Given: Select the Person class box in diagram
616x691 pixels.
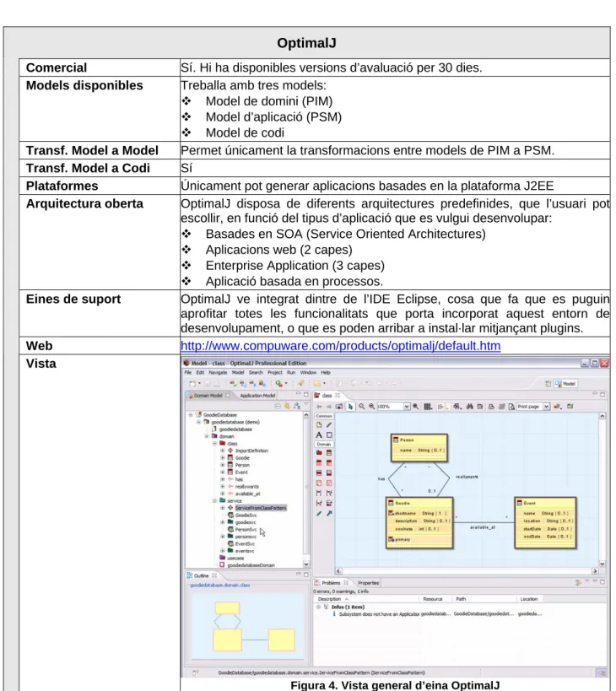Looking at the screenshot, I should pyautogui.click(x=419, y=448).
